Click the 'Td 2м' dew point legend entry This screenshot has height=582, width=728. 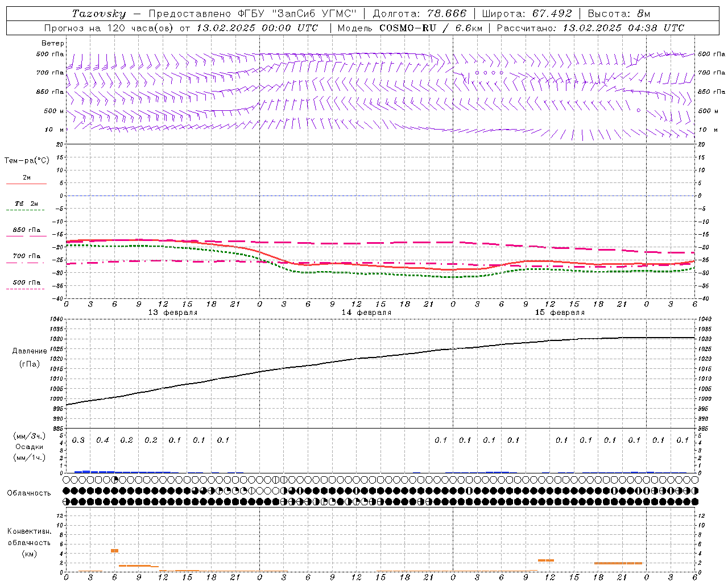[26, 203]
